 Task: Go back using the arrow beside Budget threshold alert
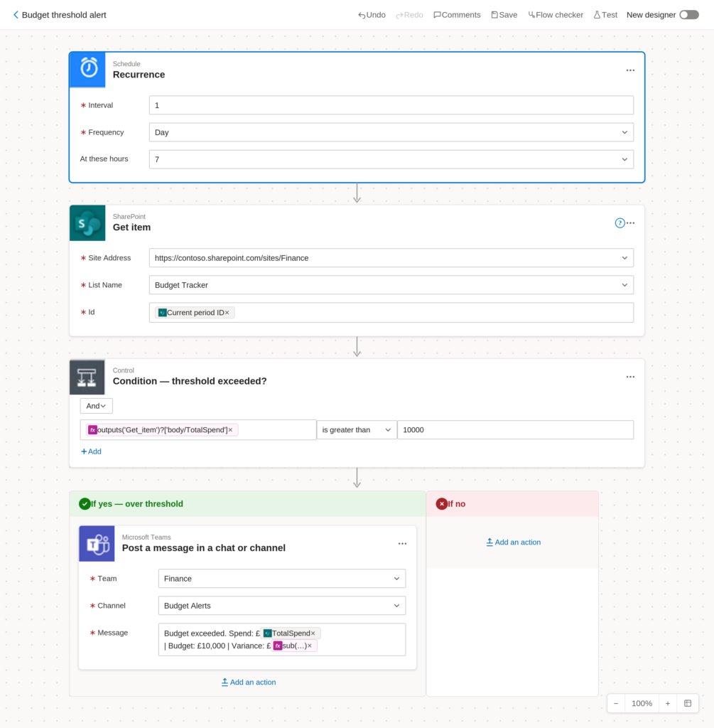pyautogui.click(x=16, y=15)
